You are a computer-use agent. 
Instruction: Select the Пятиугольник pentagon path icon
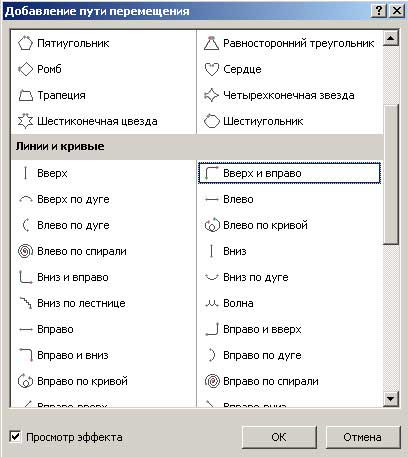coord(25,43)
